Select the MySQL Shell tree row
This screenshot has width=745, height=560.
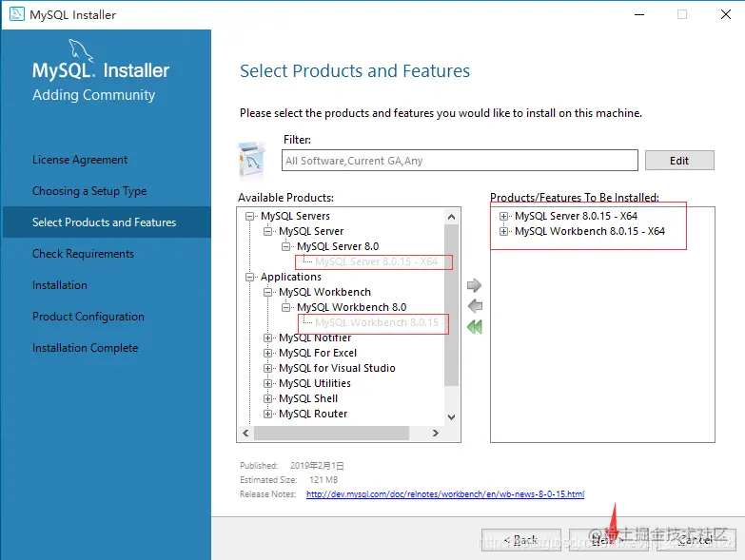tap(308, 398)
